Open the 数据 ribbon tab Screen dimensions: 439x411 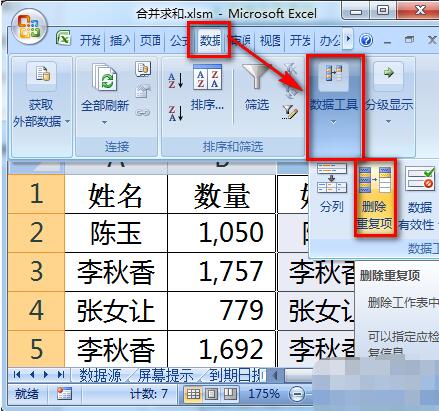(210, 41)
